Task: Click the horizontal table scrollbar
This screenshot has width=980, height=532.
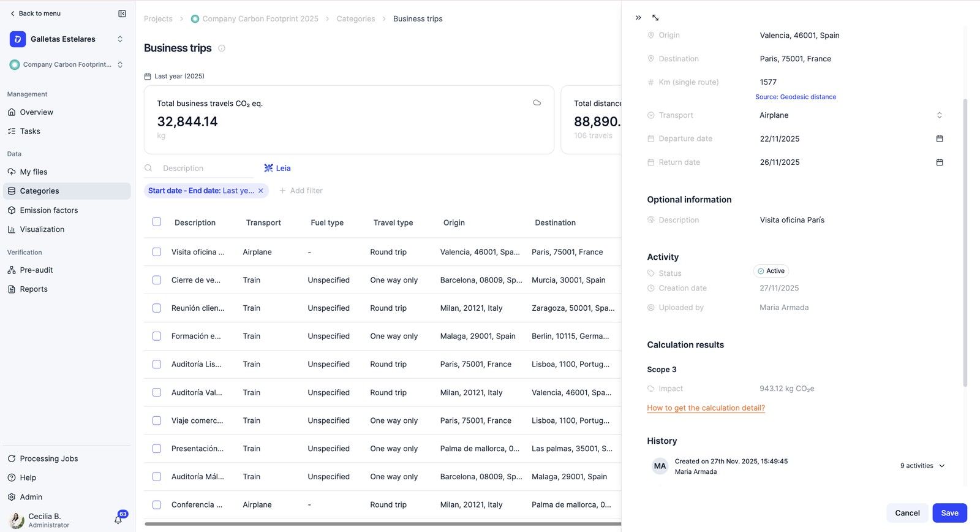Action: (x=383, y=524)
